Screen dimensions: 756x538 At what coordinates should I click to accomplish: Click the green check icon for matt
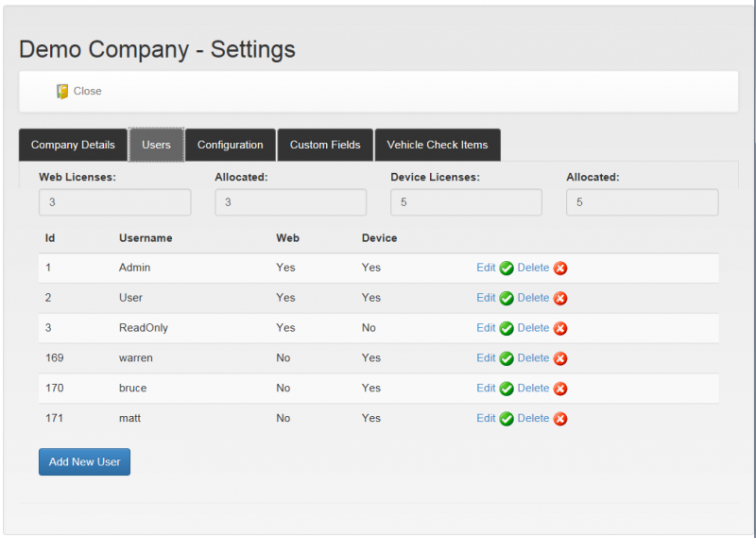click(x=507, y=419)
